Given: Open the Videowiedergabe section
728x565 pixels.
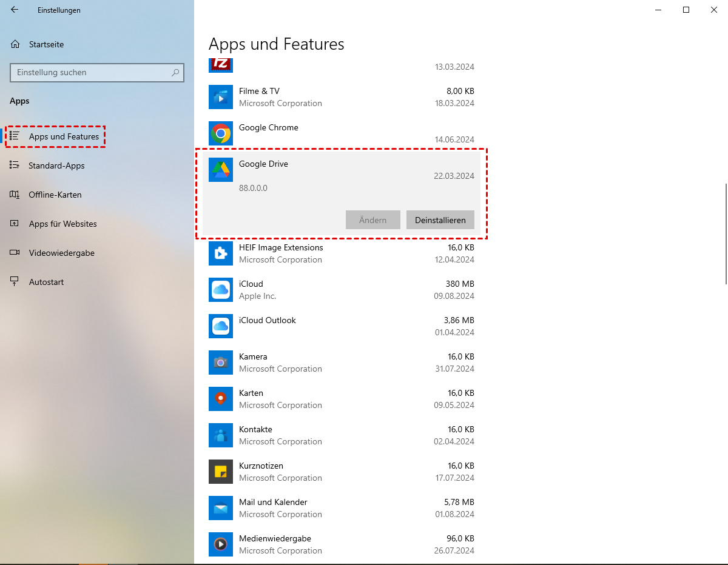Looking at the screenshot, I should pos(62,253).
